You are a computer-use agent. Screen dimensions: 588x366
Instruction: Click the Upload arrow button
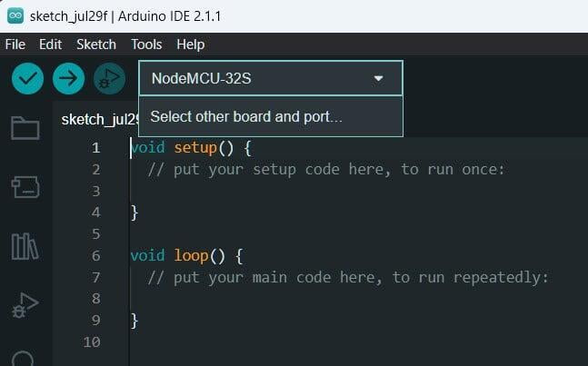(69, 79)
